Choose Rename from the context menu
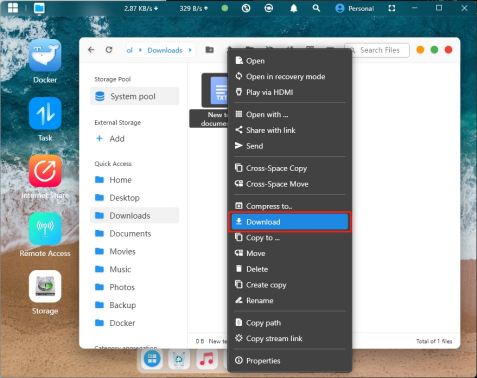This screenshot has height=378, width=477. (x=289, y=301)
